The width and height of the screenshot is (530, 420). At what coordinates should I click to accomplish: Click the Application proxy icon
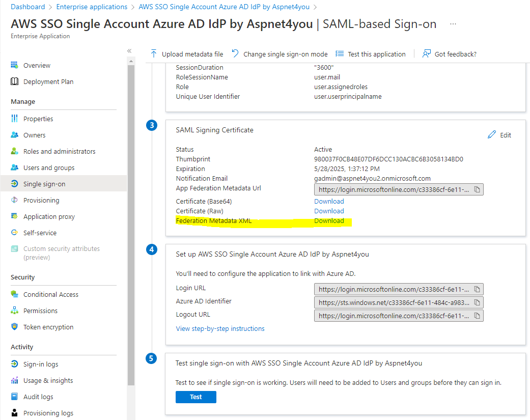click(14, 216)
